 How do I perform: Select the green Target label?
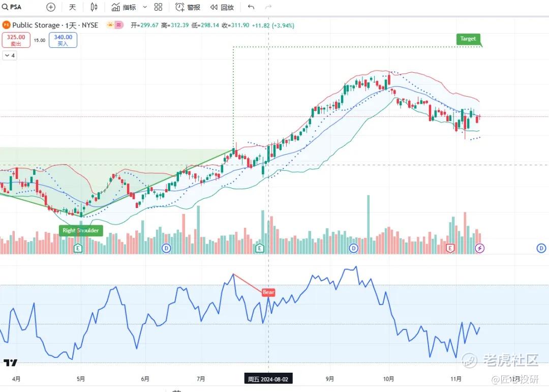(x=469, y=39)
